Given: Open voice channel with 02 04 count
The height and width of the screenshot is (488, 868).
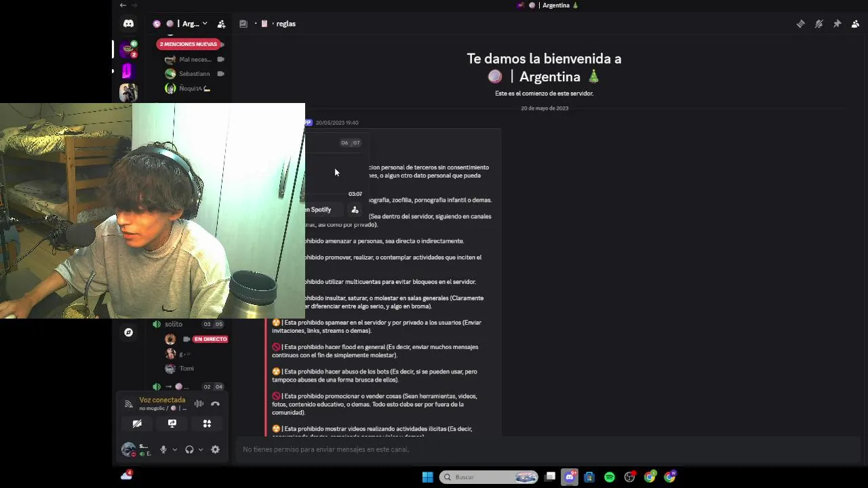Looking at the screenshot, I should click(x=189, y=386).
